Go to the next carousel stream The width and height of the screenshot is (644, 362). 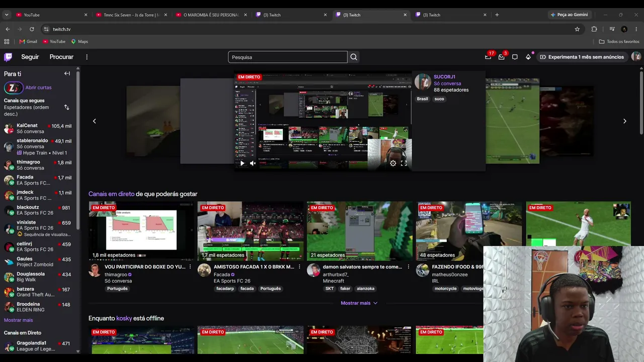(625, 121)
